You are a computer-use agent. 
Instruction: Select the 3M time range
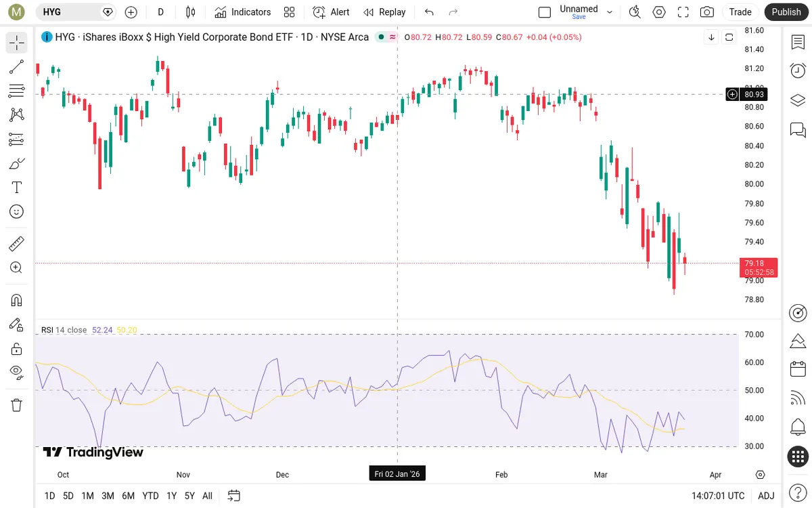point(108,496)
